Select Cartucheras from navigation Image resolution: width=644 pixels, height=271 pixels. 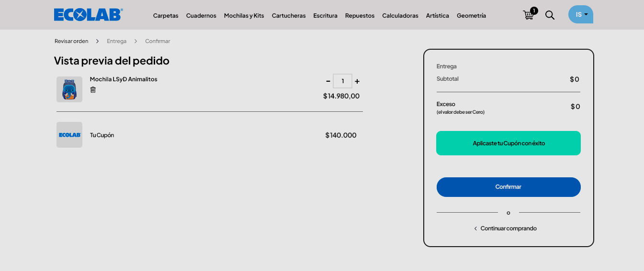[289, 16]
